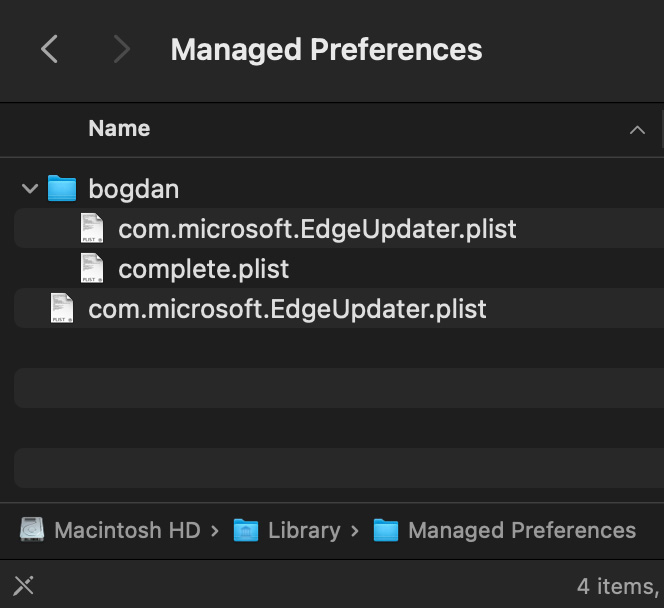This screenshot has height=608, width=664.
Task: Jump to Macintosh HD via path bar label
Action: (127, 530)
